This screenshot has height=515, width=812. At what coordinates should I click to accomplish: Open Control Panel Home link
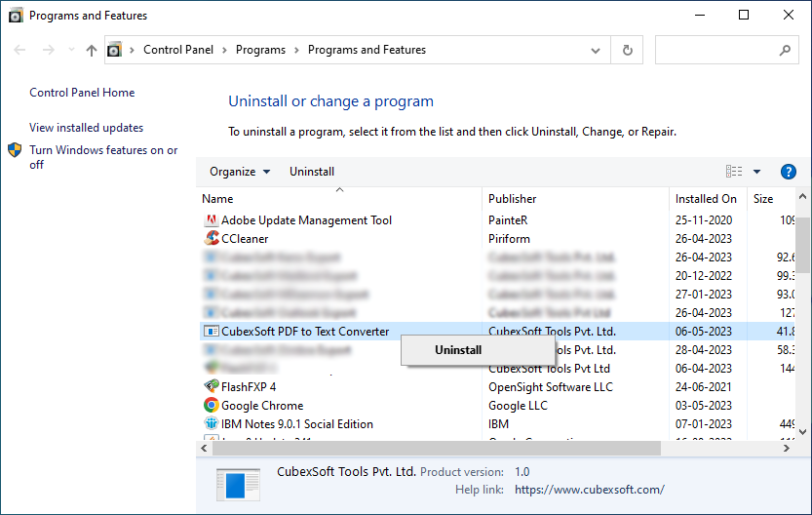click(82, 93)
